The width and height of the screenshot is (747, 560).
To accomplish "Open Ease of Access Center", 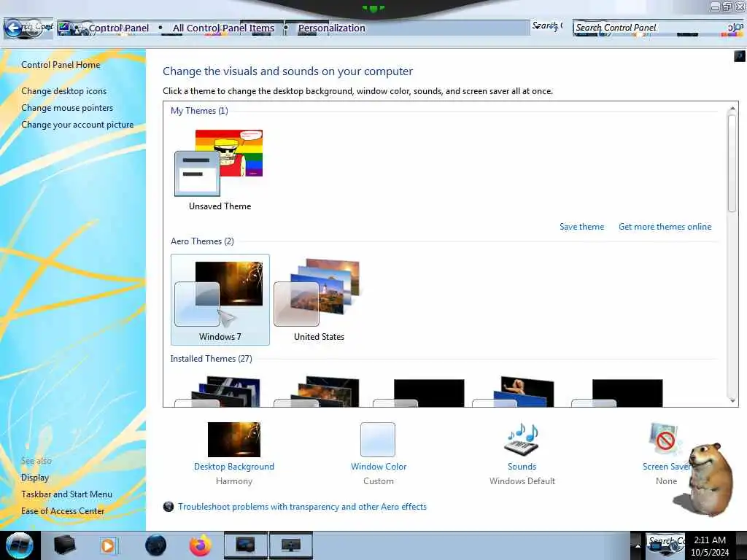I will [63, 510].
